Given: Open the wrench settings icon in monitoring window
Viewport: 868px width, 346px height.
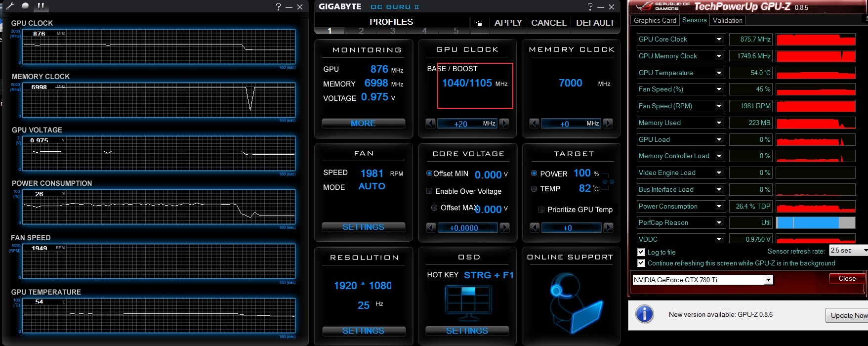Looking at the screenshot, I should pos(10,6).
